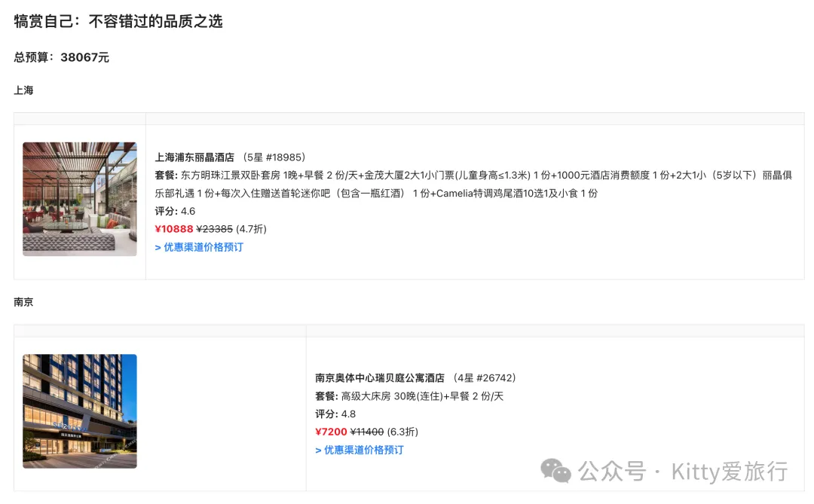The image size is (814, 504).
Task: Click the 上海 city heading
Action: tap(23, 90)
